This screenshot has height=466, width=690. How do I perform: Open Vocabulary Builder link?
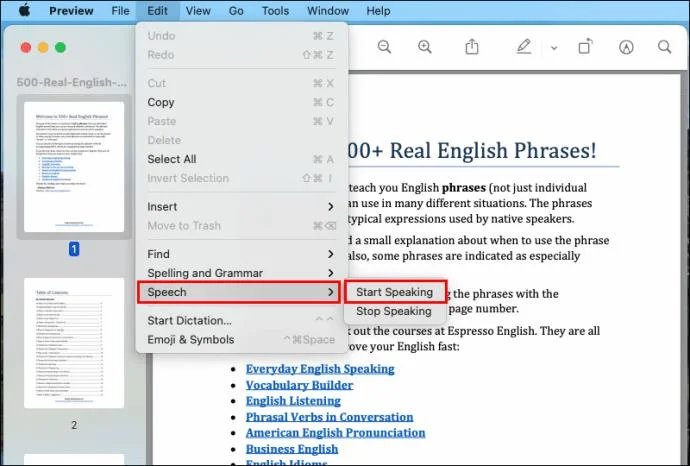(x=299, y=385)
